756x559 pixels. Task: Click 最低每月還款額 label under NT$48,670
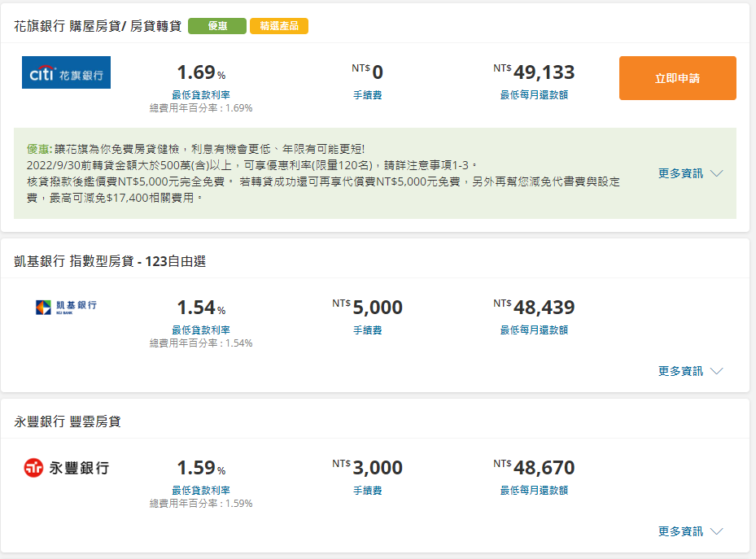coord(534,491)
